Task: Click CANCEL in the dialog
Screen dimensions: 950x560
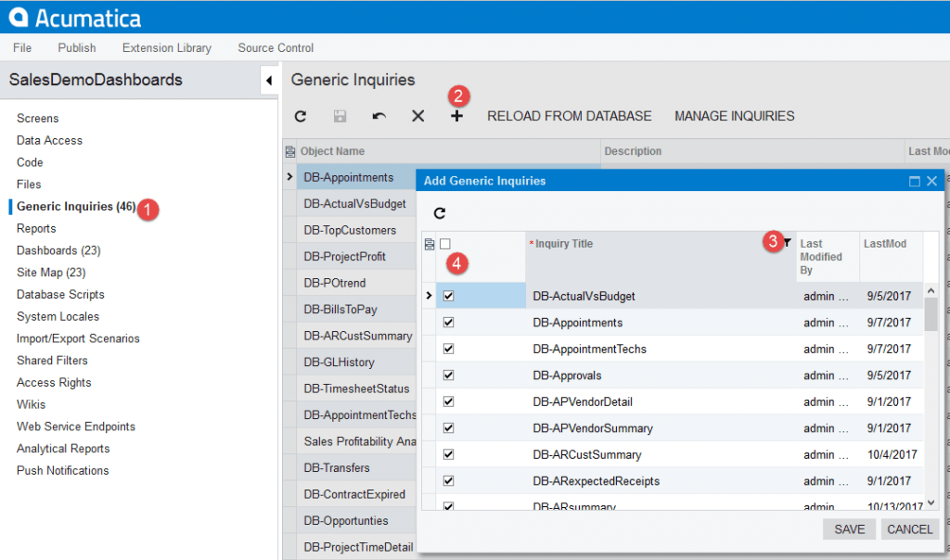Action: tap(910, 529)
